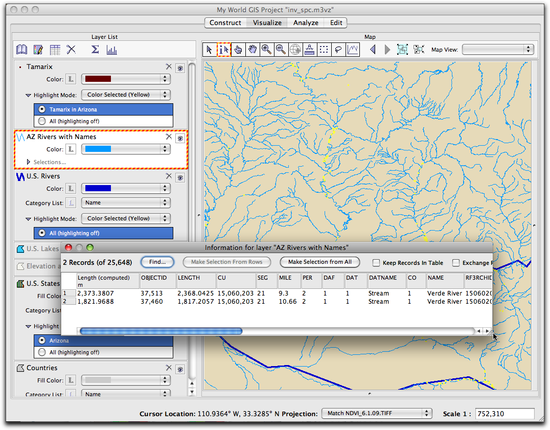Click the Sigma summary statistics icon
This screenshot has height=430, width=550.
95,49
